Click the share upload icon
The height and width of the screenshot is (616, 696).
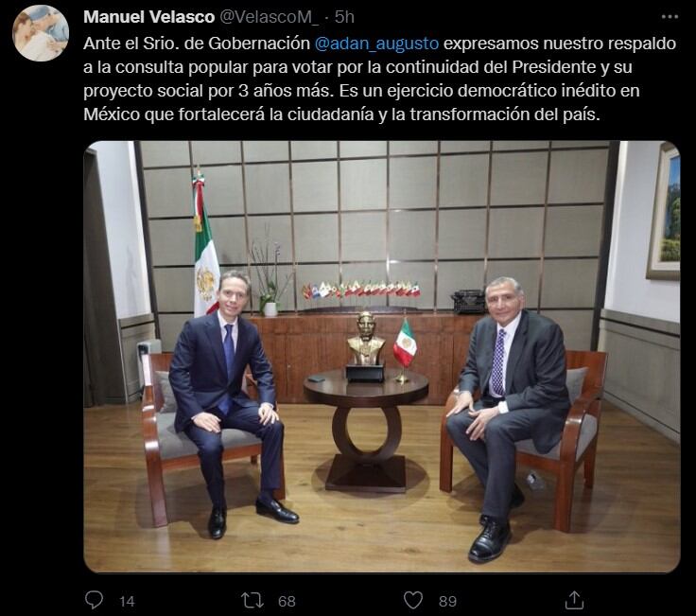[574, 600]
